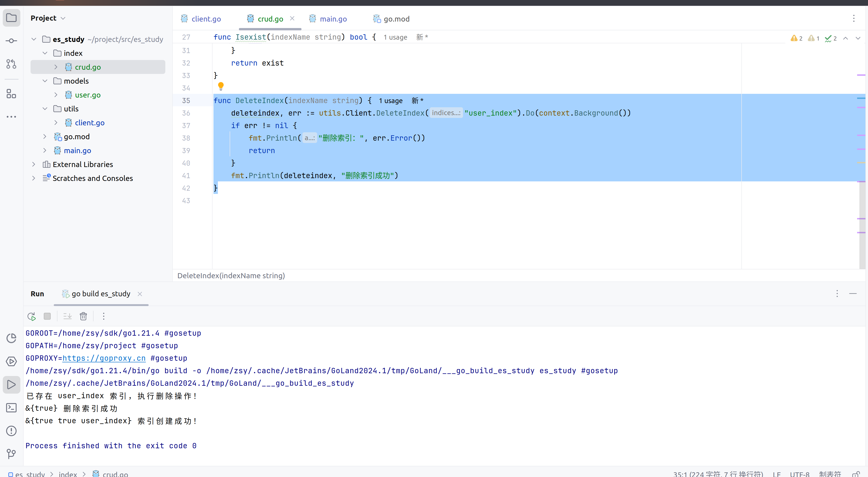Open the Run tool window icon
The image size is (868, 477).
click(11, 385)
